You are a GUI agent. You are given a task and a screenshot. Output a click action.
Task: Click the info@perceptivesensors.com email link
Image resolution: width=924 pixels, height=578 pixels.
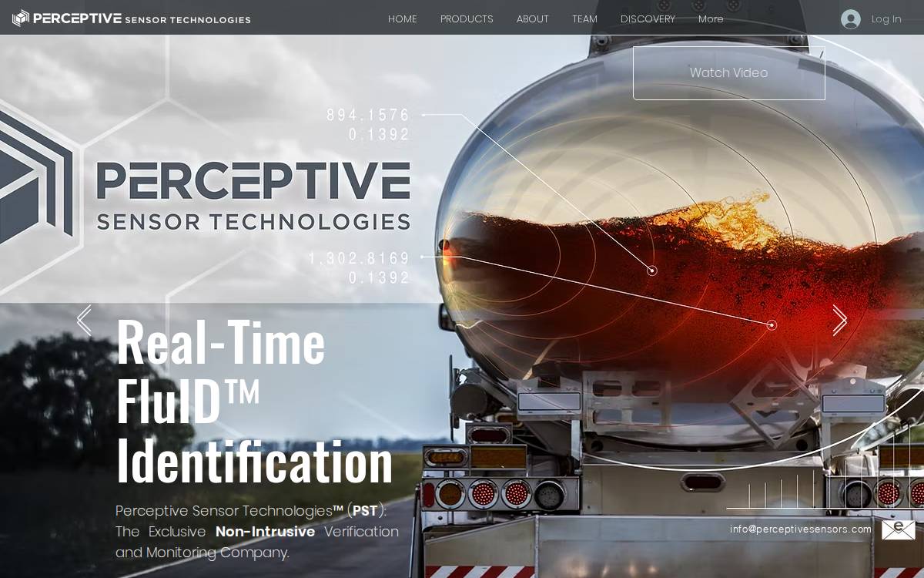point(801,529)
